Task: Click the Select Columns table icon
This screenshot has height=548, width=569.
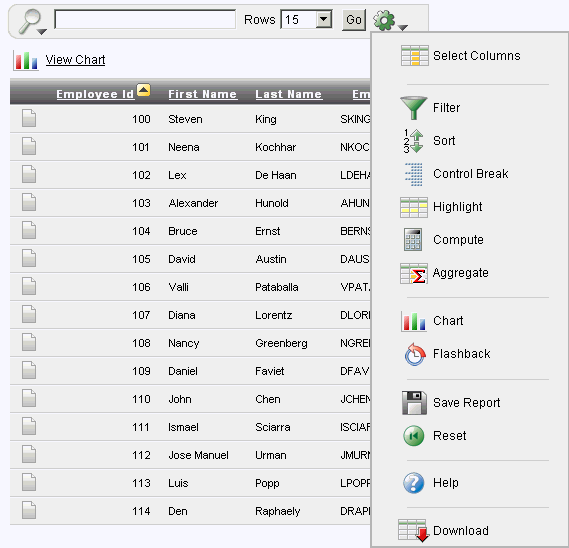Action: pyautogui.click(x=414, y=56)
